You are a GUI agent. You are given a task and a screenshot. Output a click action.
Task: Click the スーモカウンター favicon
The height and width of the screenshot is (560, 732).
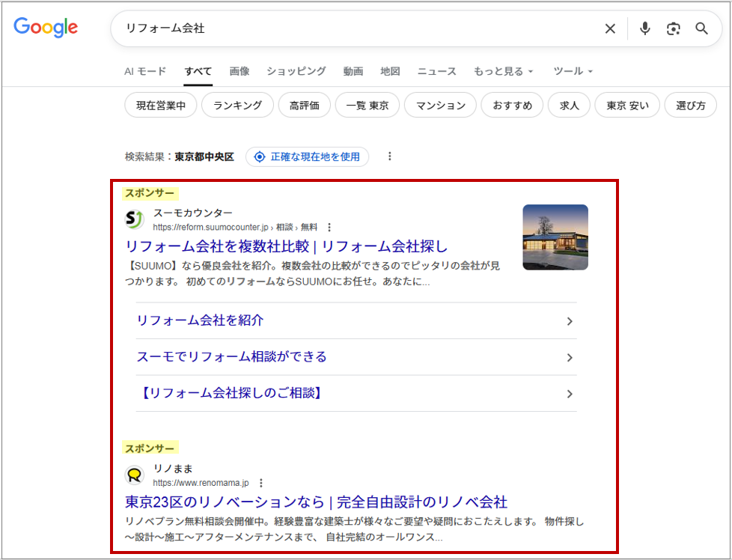(x=132, y=219)
